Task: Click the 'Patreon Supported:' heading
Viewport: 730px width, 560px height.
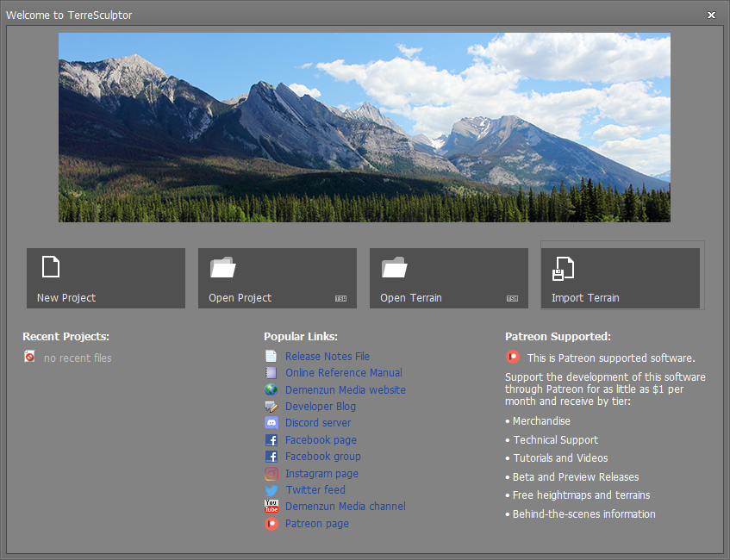Action: [558, 337]
